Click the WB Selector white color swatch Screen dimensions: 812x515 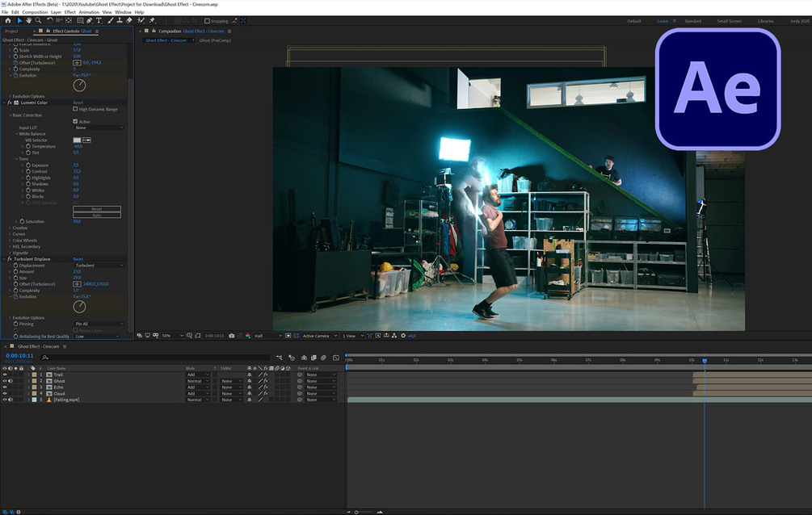[78, 140]
